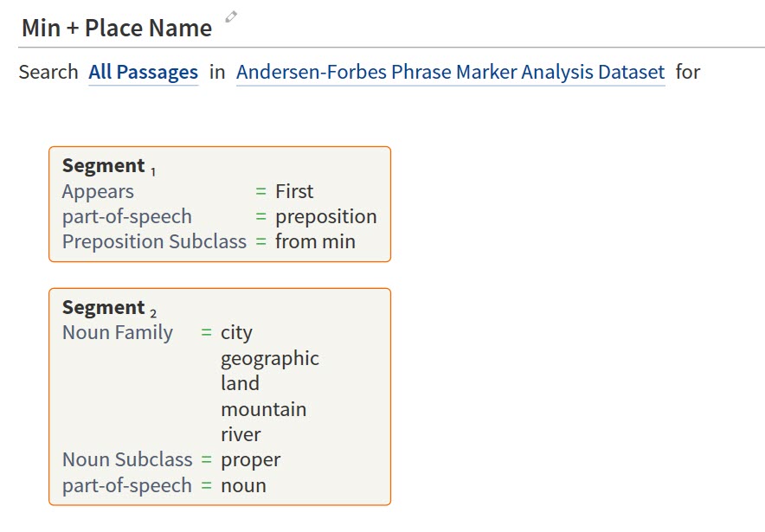The image size is (765, 532).
Task: Click the mountain Noun Family value
Action: click(x=263, y=409)
